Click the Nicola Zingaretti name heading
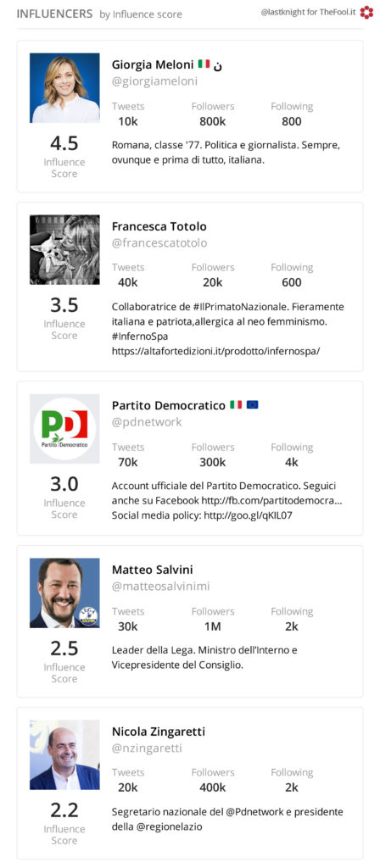The width and height of the screenshot is (380, 868). coord(159,732)
